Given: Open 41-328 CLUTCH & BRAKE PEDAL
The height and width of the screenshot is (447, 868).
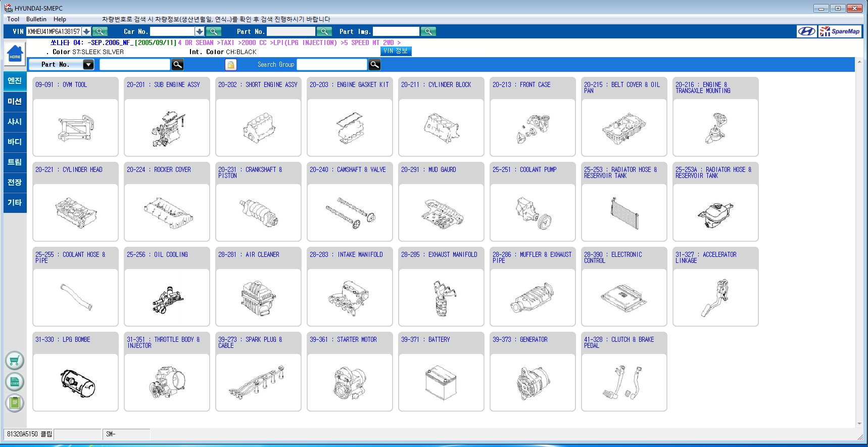Looking at the screenshot, I should [624, 372].
